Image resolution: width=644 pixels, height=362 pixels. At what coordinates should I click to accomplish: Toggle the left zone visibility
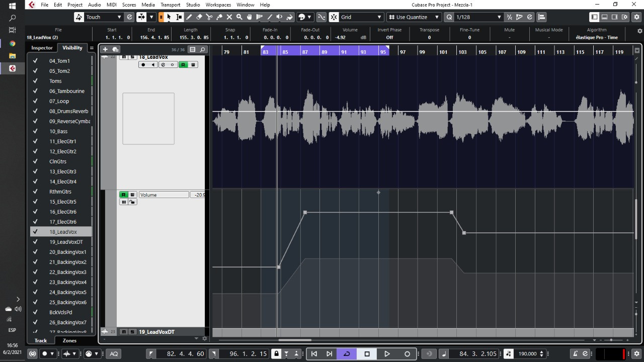pyautogui.click(x=594, y=17)
